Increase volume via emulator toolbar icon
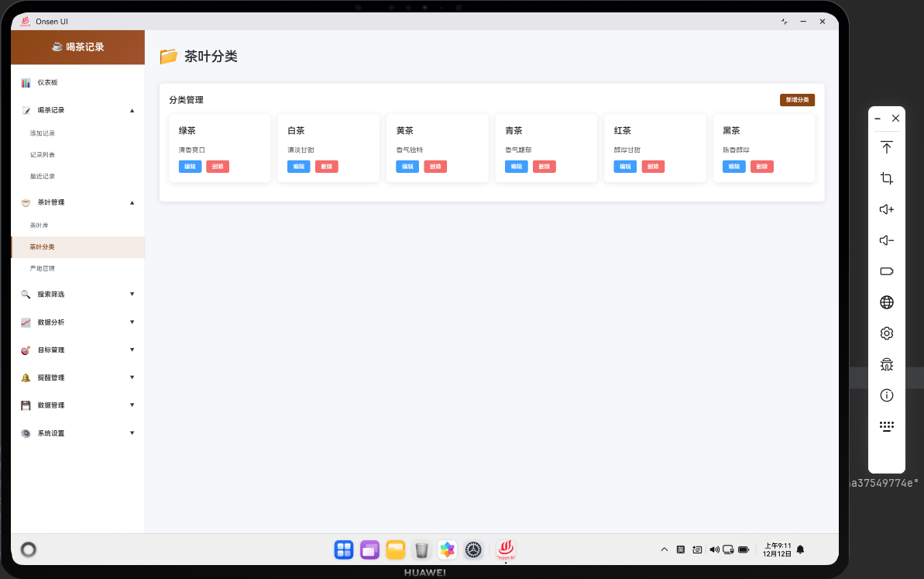The width and height of the screenshot is (924, 579). (x=886, y=209)
